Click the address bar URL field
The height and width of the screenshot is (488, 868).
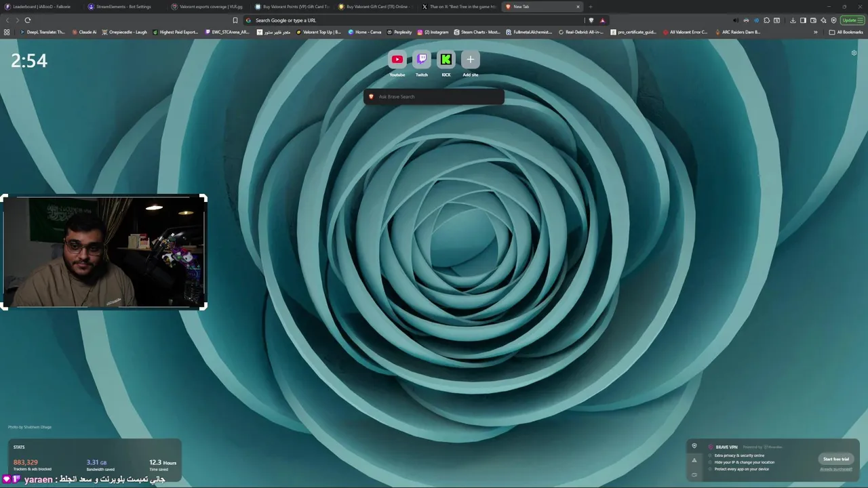pyautogui.click(x=414, y=20)
